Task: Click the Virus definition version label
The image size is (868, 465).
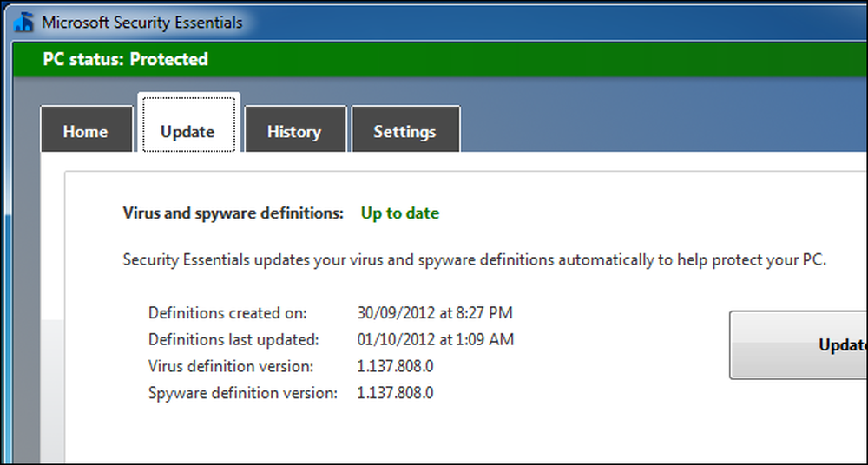Action: 231,366
